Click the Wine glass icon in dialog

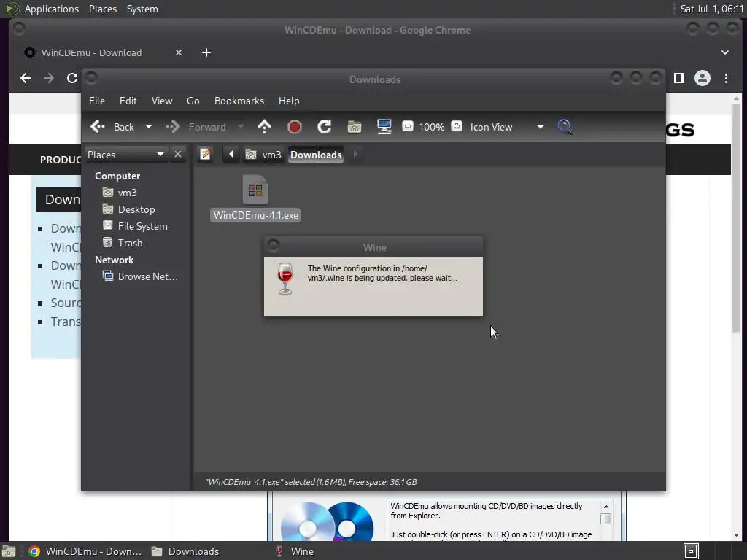(x=285, y=279)
